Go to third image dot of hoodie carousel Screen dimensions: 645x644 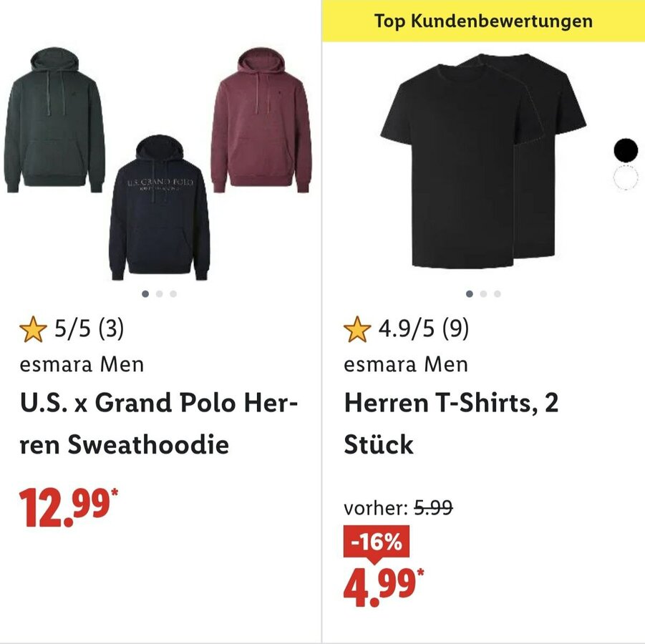(173, 293)
